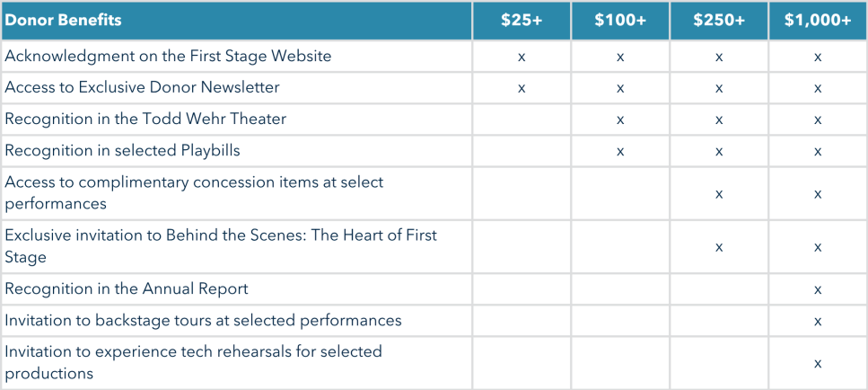Image resolution: width=868 pixels, height=390 pixels.
Task: Select Recognition in selected Playbills row label
Action: tap(122, 151)
